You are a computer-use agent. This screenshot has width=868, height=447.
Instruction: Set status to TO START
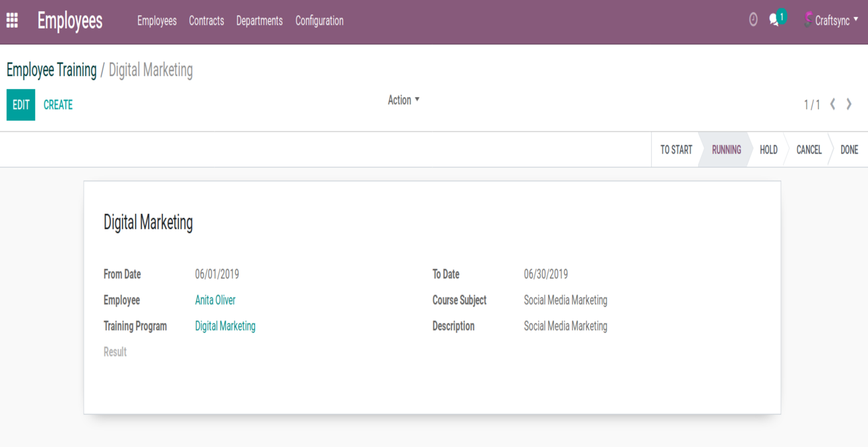676,150
